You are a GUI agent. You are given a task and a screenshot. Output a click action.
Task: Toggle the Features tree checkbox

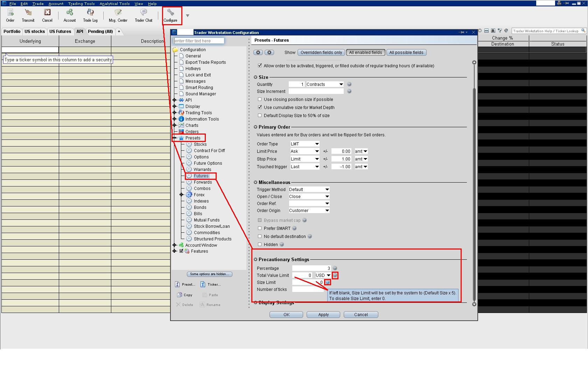(181, 251)
